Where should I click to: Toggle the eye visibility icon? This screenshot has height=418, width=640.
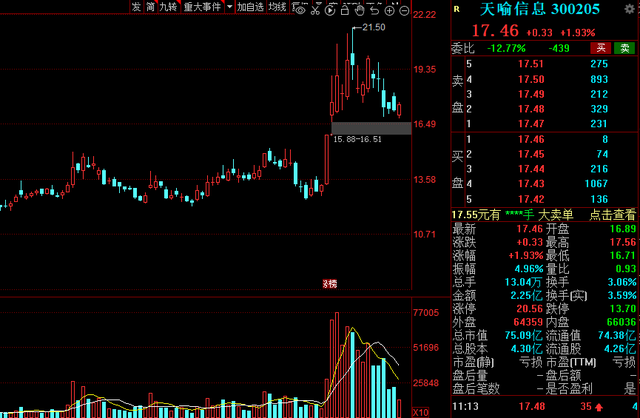pyautogui.click(x=300, y=10)
